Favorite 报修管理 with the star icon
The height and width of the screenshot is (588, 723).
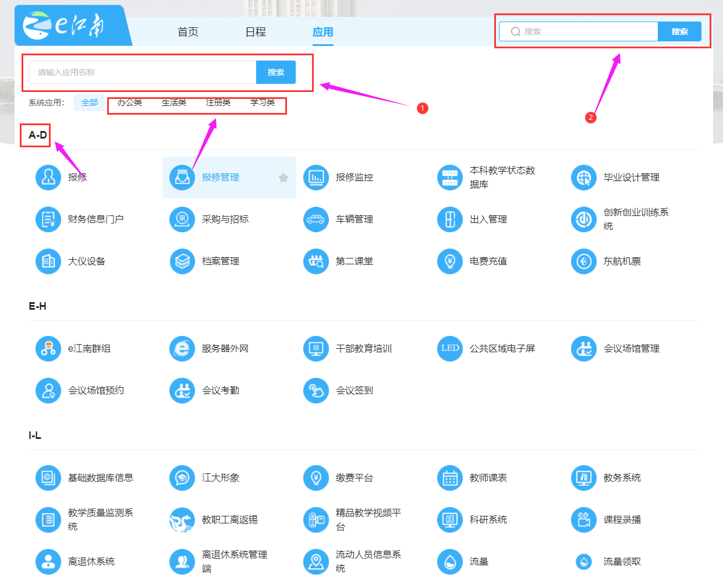pos(283,178)
